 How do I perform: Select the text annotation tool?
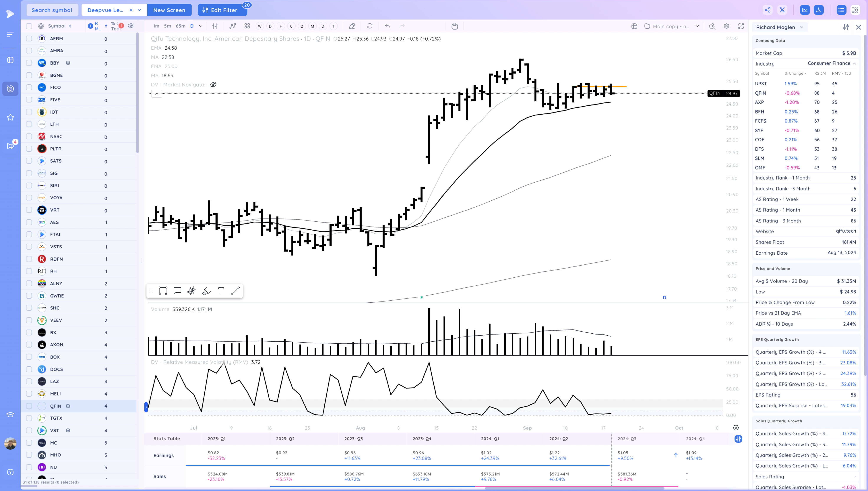pyautogui.click(x=221, y=291)
